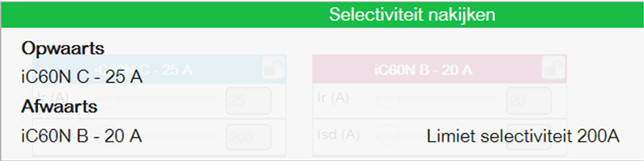Click the green Selectiviteit nakijken header
This screenshot has width=644, height=161.
point(412,15)
